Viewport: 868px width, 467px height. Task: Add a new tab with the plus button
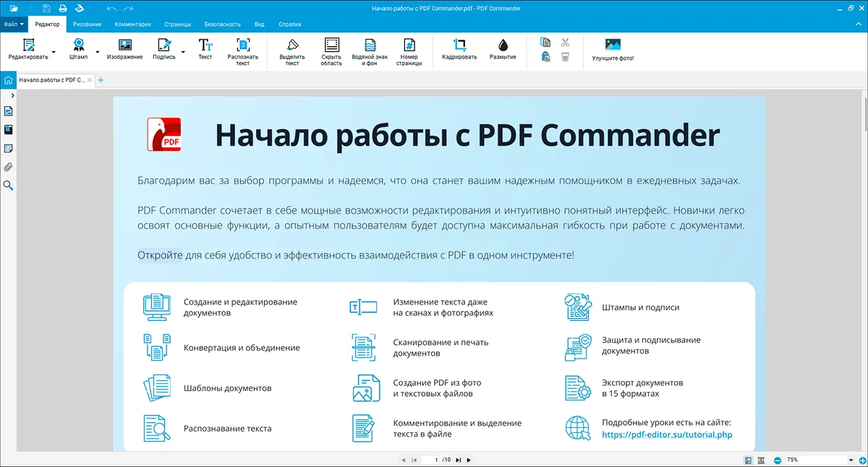[101, 80]
